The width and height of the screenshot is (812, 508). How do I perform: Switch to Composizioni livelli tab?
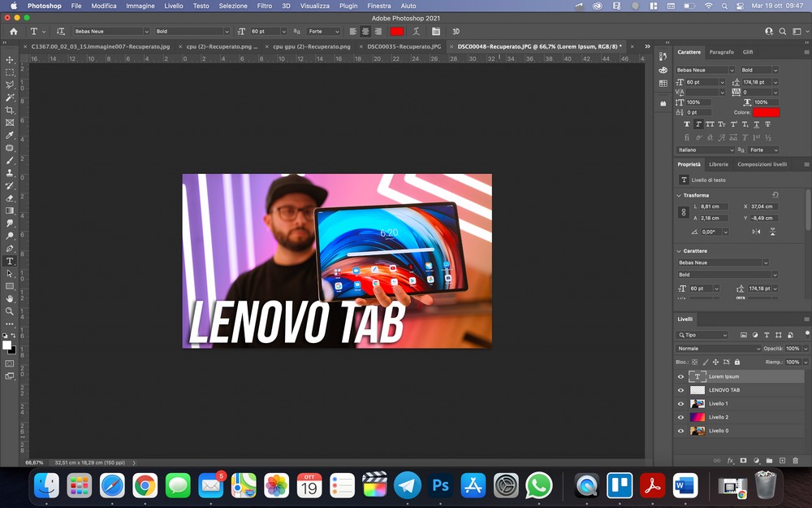tap(762, 164)
